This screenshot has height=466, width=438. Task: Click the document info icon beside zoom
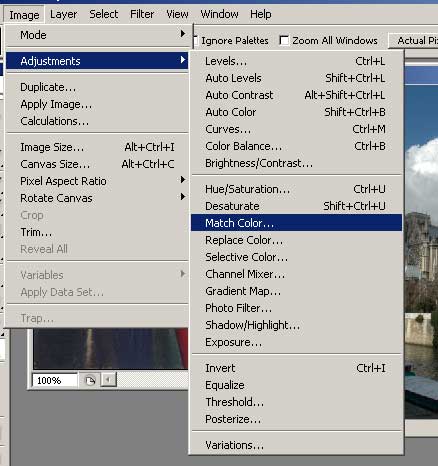(90, 380)
